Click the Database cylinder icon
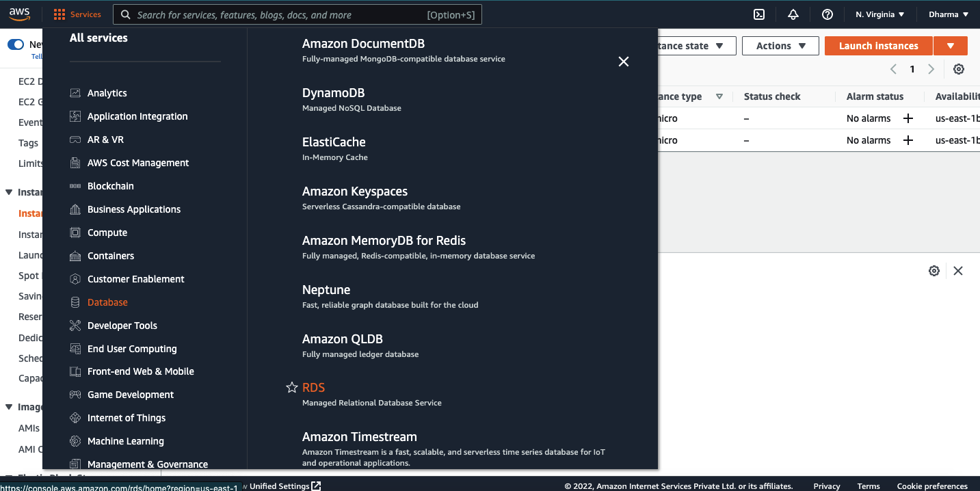The width and height of the screenshot is (980, 491). pos(75,302)
